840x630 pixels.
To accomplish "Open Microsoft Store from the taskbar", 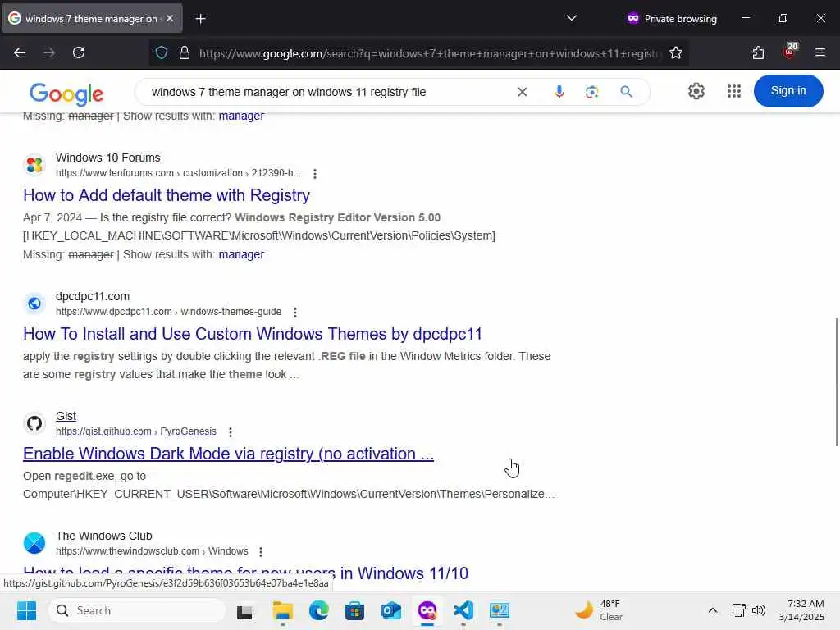I will (354, 610).
